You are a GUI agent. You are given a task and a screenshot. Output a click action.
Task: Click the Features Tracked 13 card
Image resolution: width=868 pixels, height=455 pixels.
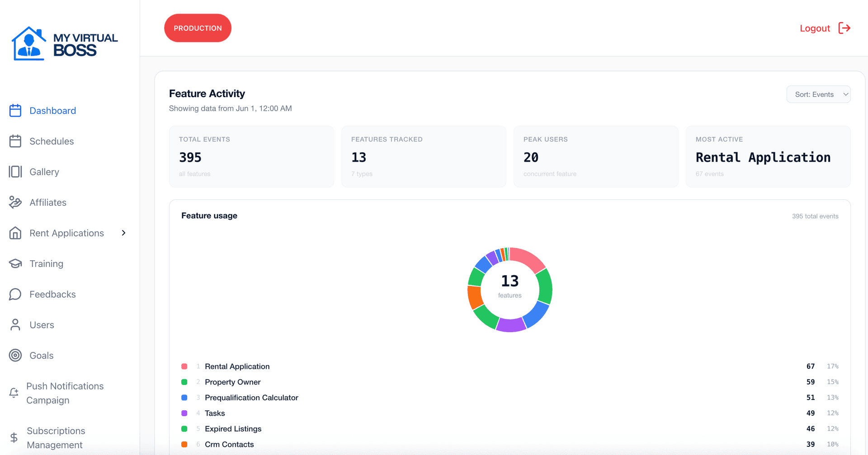click(x=424, y=156)
